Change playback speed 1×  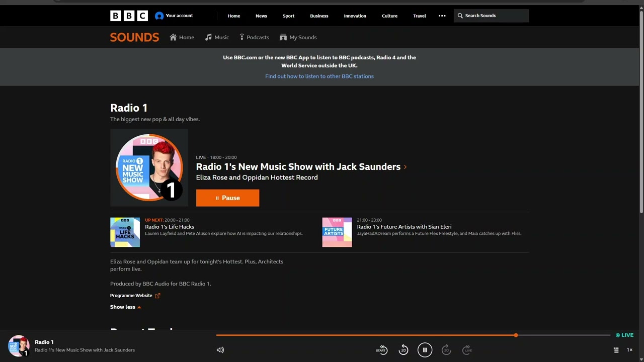click(x=629, y=350)
